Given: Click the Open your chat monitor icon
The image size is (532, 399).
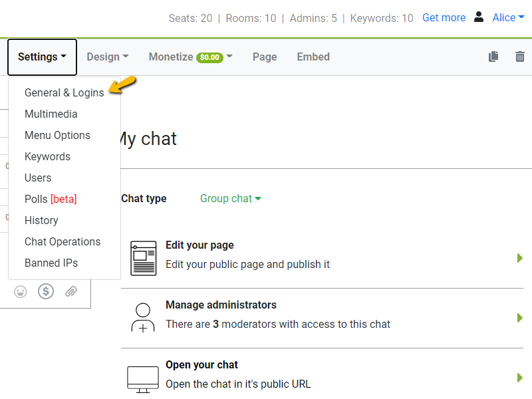Looking at the screenshot, I should point(143,378).
